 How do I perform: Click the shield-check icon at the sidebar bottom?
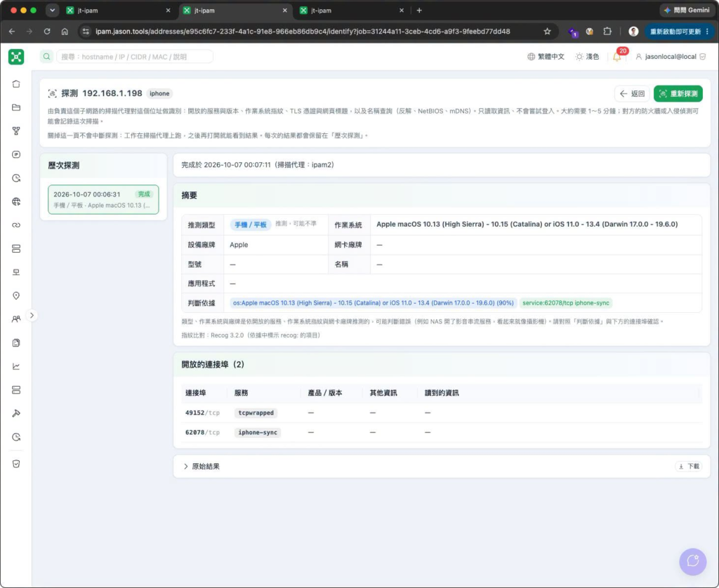[x=16, y=464]
